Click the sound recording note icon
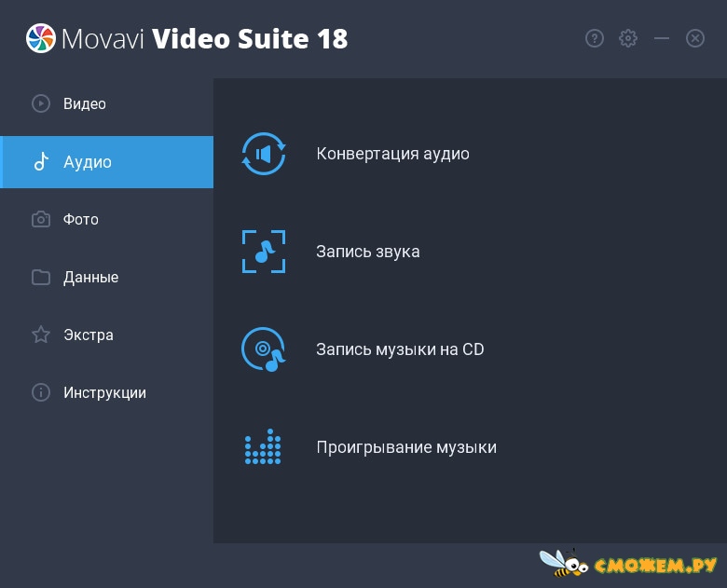727x588 pixels. click(264, 252)
